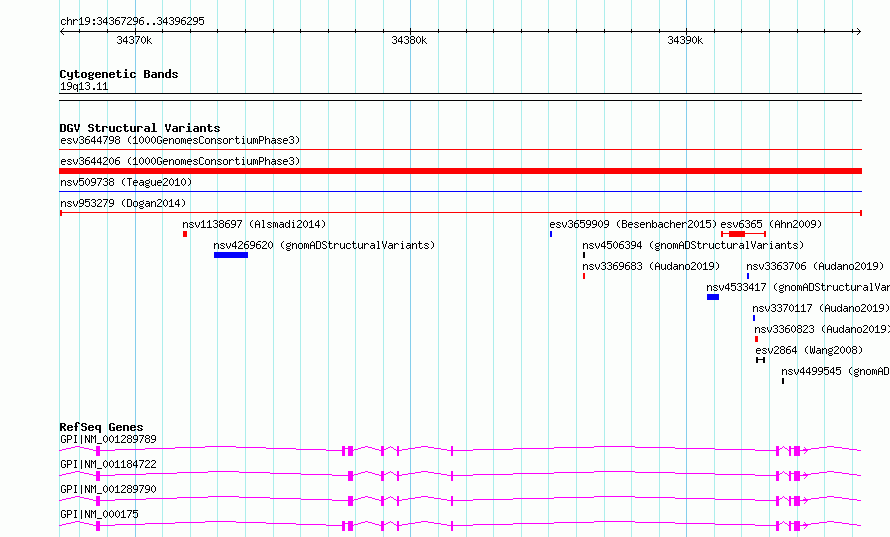Select the nsv4506394 black marker
The width and height of the screenshot is (890, 537).
coord(584,255)
